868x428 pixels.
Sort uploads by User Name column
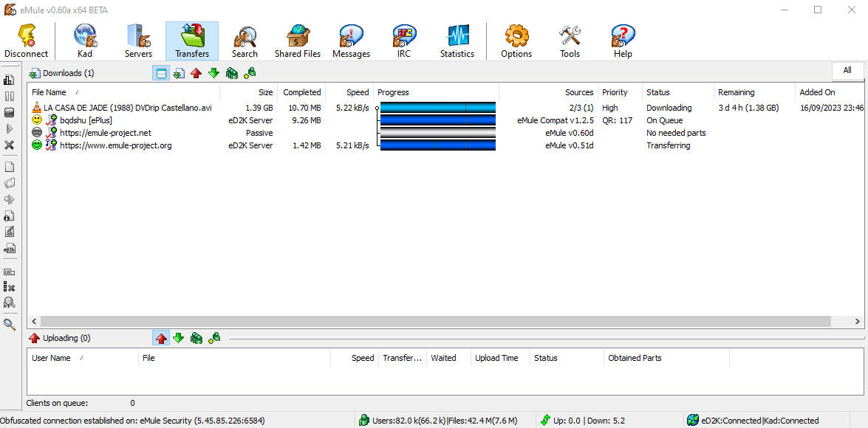coord(83,358)
